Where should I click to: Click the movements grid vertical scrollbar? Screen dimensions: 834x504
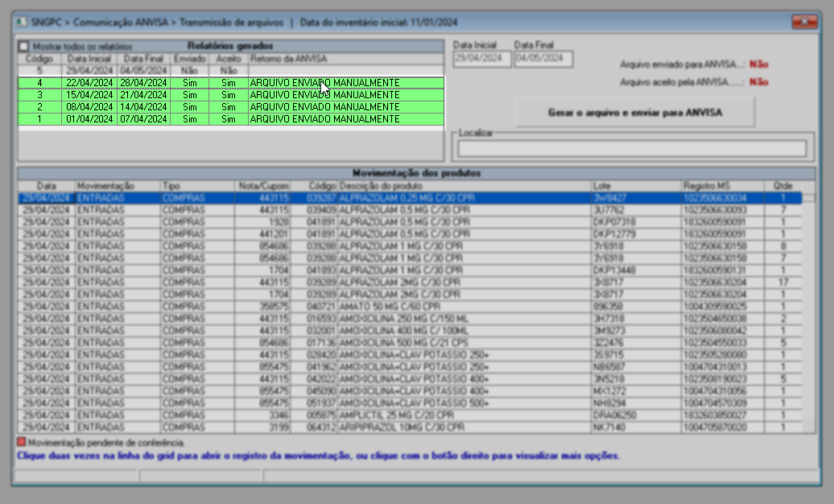click(x=808, y=313)
